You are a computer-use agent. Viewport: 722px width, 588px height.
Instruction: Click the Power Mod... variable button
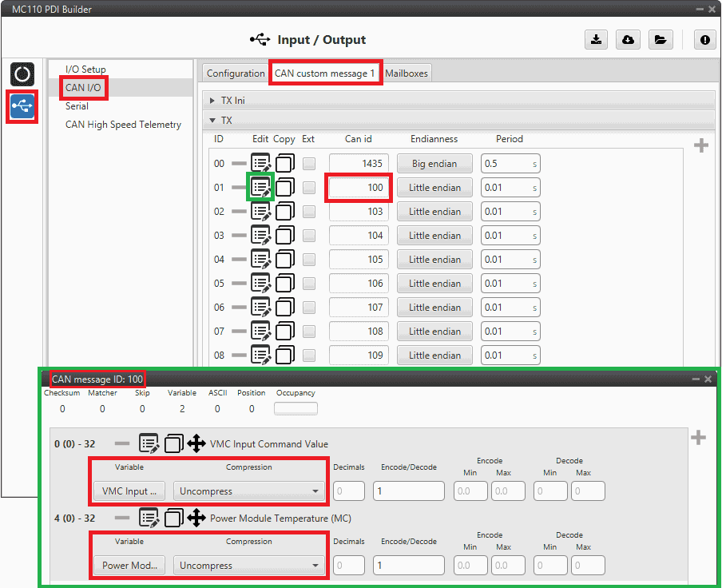click(x=129, y=566)
